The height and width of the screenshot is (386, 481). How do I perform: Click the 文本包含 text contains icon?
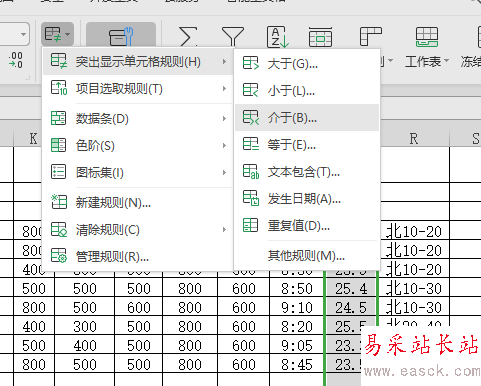(251, 171)
